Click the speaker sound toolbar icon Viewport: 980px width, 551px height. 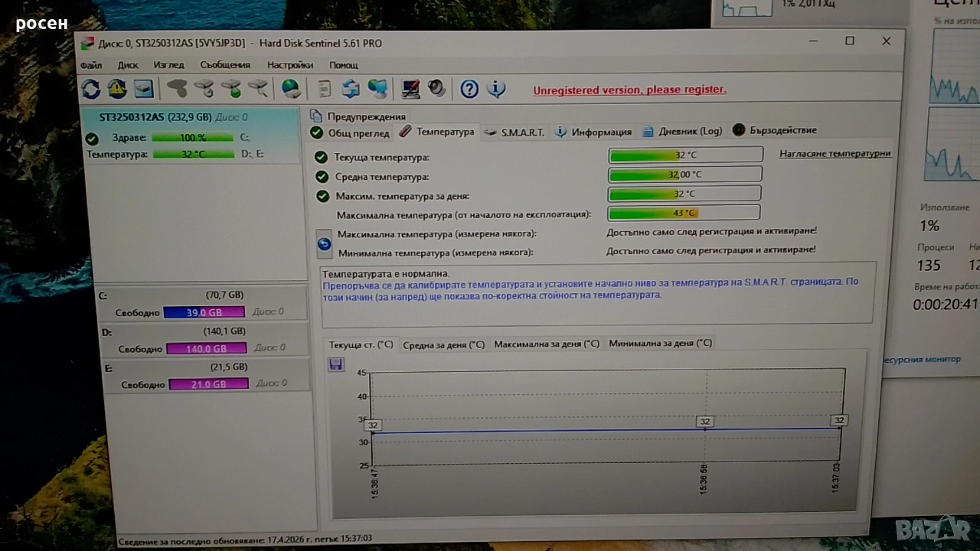437,89
